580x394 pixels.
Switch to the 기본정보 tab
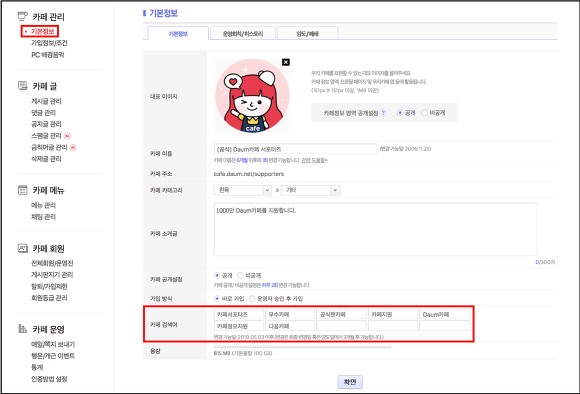pyautogui.click(x=178, y=34)
